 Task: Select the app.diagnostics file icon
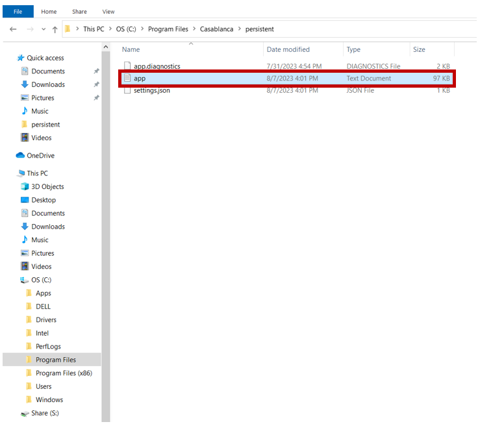pos(127,66)
